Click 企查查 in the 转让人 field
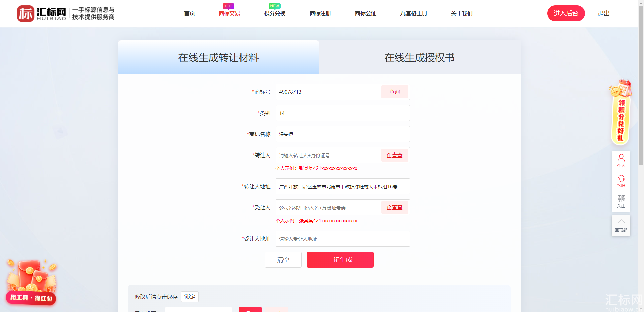Screen dimensions: 644x312 point(395,155)
